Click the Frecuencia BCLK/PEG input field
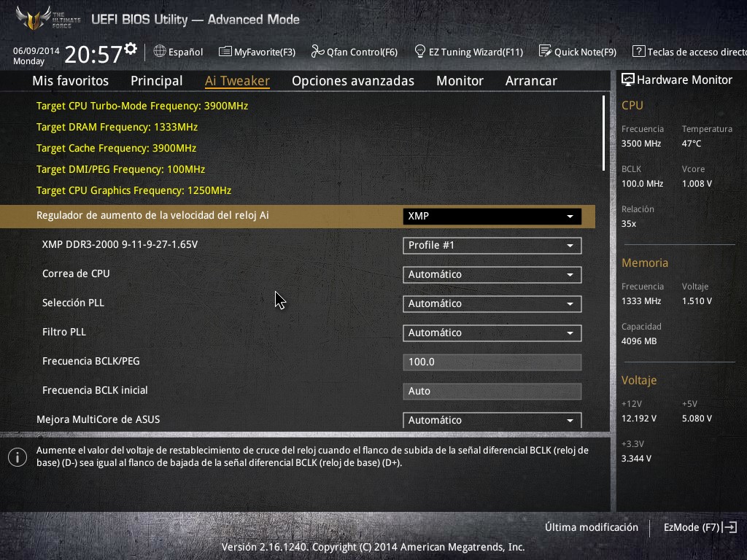 click(x=492, y=362)
